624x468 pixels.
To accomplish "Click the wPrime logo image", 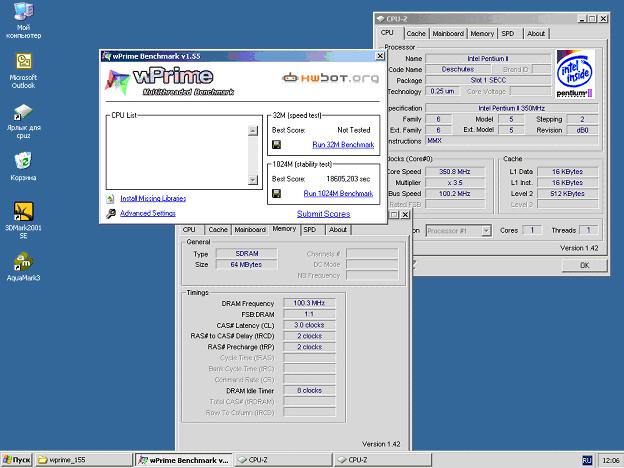I will (x=170, y=82).
